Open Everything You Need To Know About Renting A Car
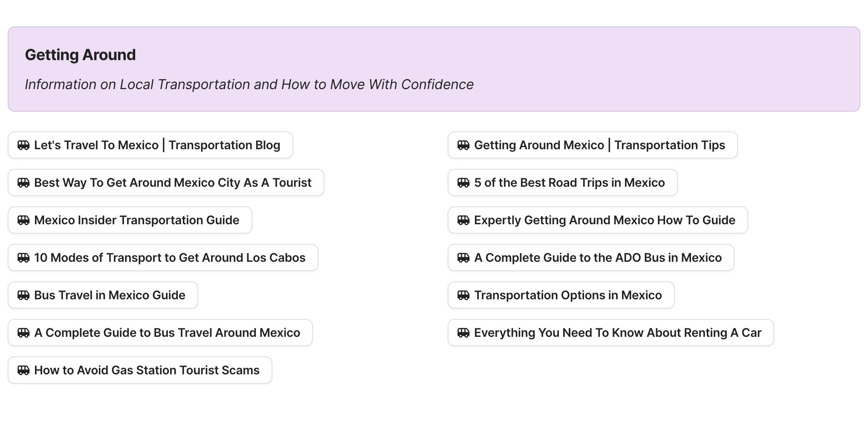Screen dimensions: 868x440 pyautogui.click(x=617, y=333)
